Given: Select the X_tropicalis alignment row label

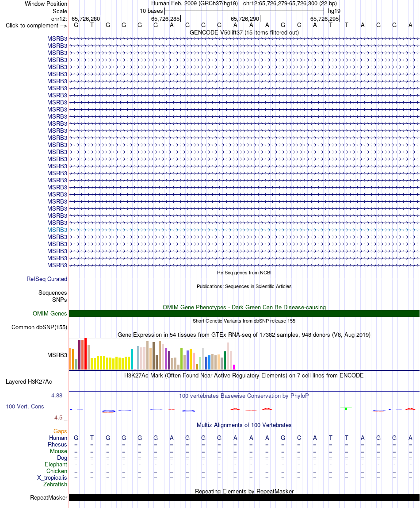Looking at the screenshot, I should coord(52,477).
